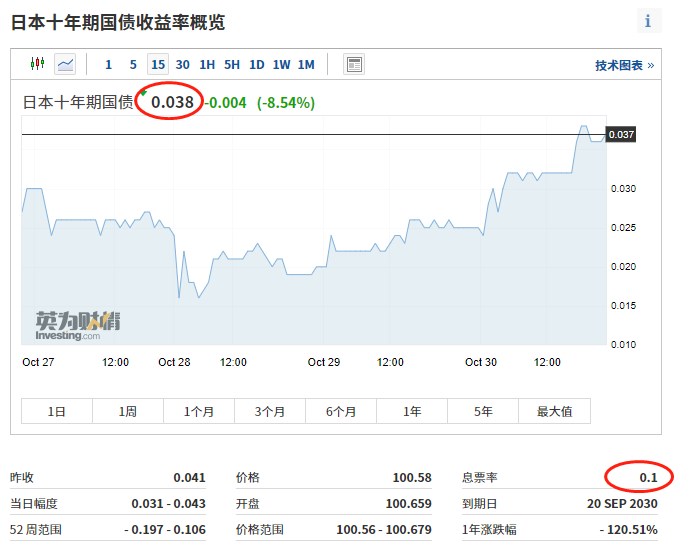Image resolution: width=675 pixels, height=559 pixels.
Task: Click the 价格范围 value 100.56 - 100.679
Action: [384, 530]
